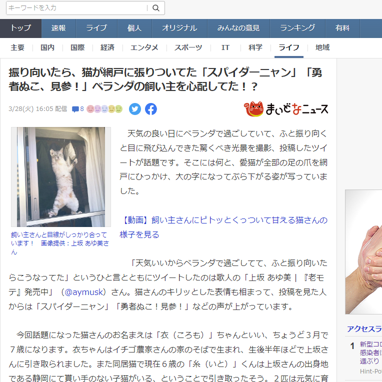
Task: Focus the keyword search field
Action: tap(77, 8)
